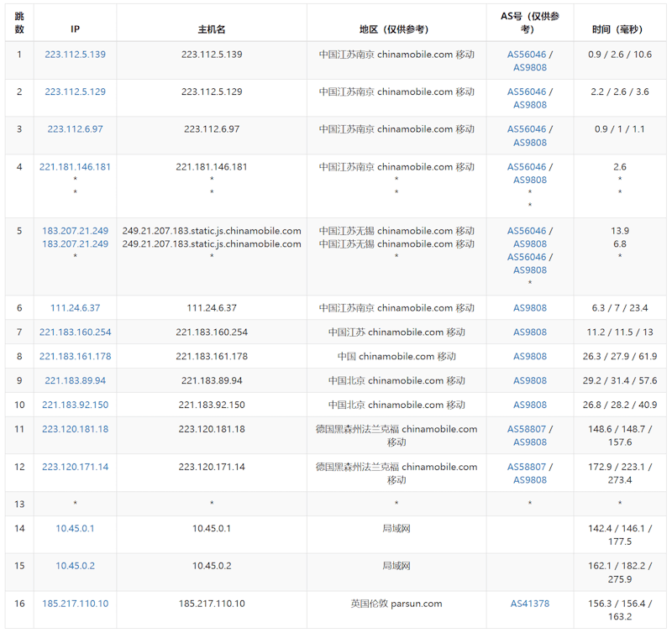Select the AS号 column header
This screenshot has width=672, height=633.
tap(530, 23)
